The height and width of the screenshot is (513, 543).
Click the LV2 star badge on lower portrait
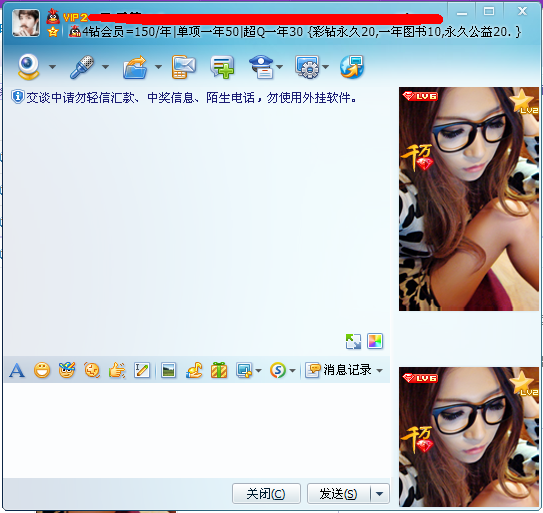click(x=524, y=383)
